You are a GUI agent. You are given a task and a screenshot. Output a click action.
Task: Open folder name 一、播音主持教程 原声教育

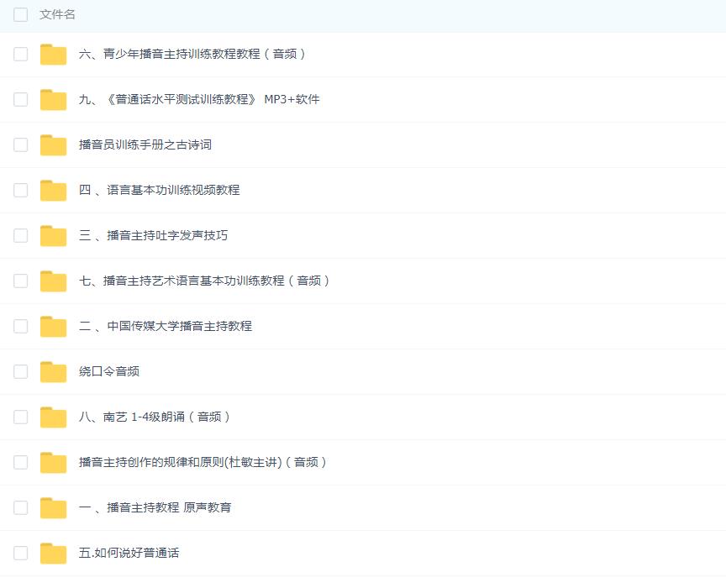pos(155,508)
